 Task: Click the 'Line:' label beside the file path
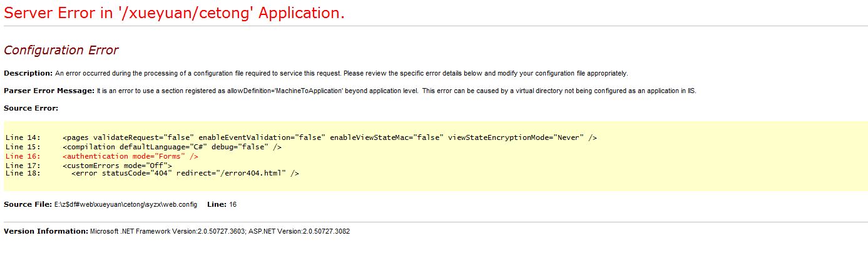217,204
